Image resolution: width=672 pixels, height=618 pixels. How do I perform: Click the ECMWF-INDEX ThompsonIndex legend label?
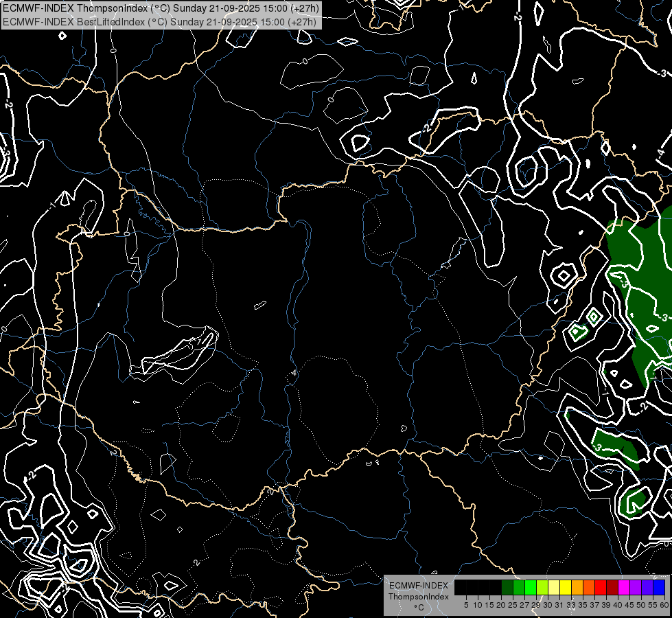coord(418,591)
